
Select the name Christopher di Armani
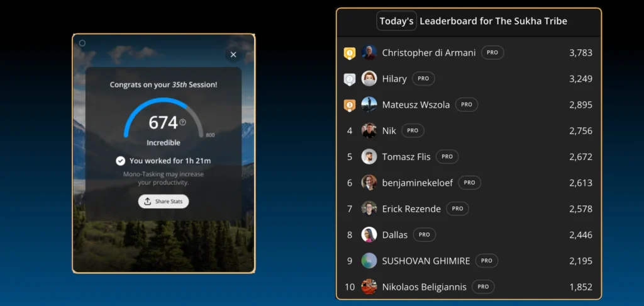coord(429,53)
